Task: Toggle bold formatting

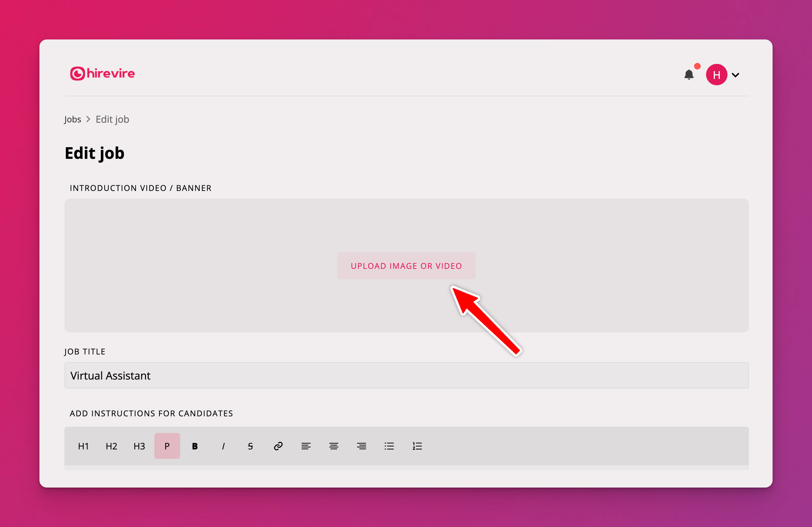Action: pos(195,446)
